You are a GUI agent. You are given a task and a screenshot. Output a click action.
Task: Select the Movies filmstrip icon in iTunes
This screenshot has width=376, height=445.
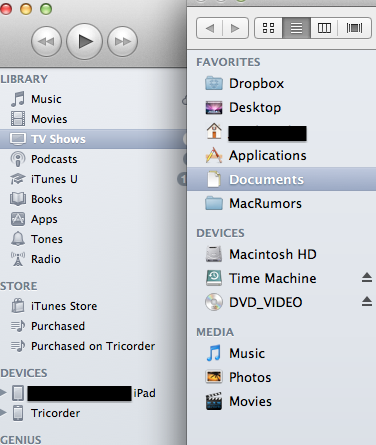coord(18,119)
